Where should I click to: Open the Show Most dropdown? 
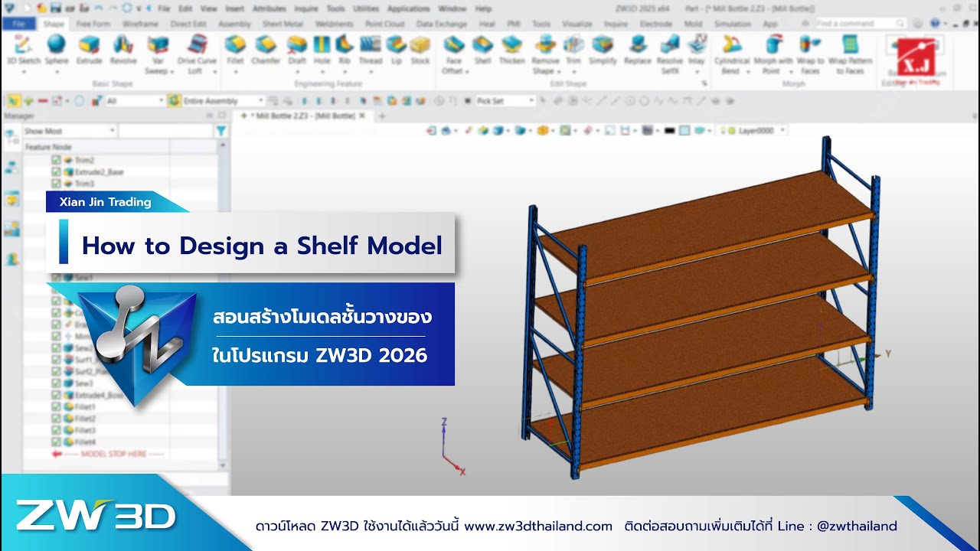coord(69,132)
